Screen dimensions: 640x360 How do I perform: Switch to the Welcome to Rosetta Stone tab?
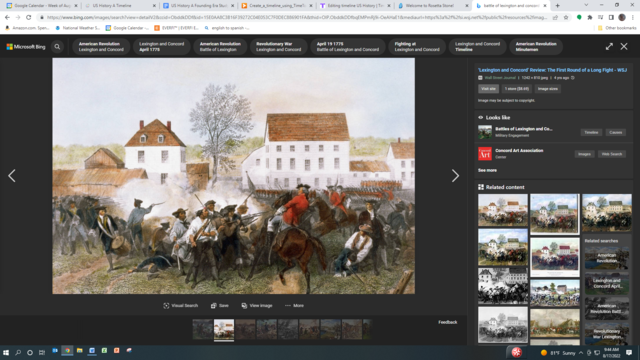(433, 6)
